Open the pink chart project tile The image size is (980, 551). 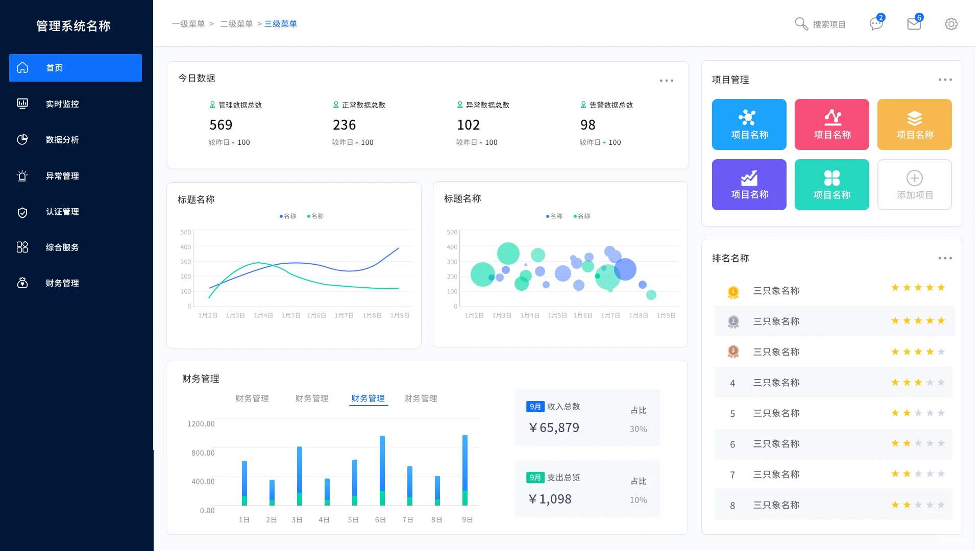click(831, 124)
